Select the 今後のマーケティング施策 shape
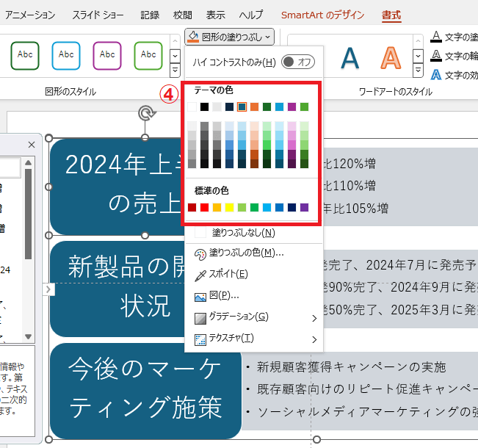The image size is (478, 448). click(145, 391)
